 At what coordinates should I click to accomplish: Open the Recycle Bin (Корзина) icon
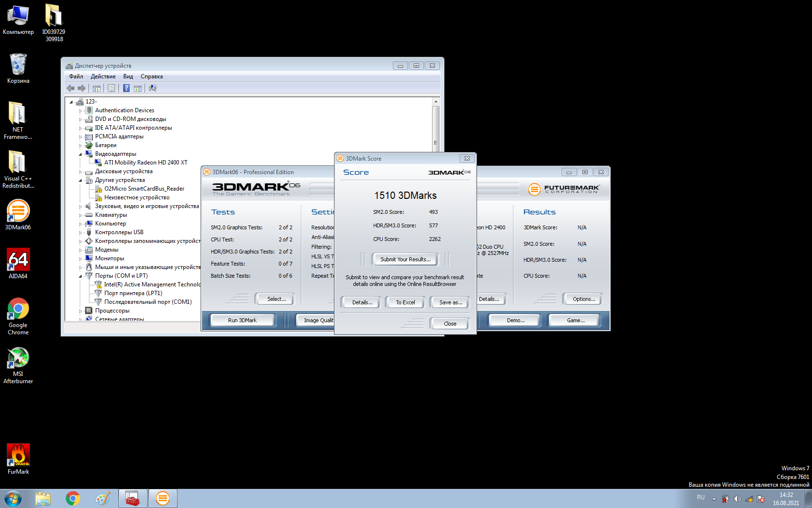click(x=18, y=68)
